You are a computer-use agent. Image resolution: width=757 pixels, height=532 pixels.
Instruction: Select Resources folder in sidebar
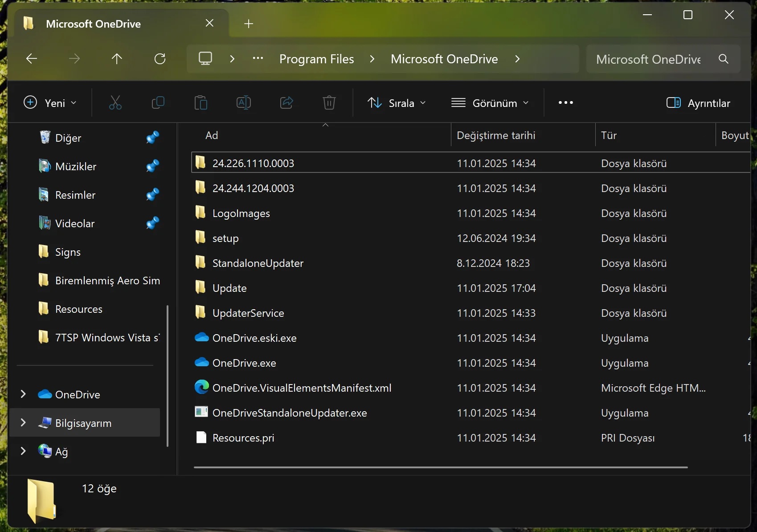point(85,309)
